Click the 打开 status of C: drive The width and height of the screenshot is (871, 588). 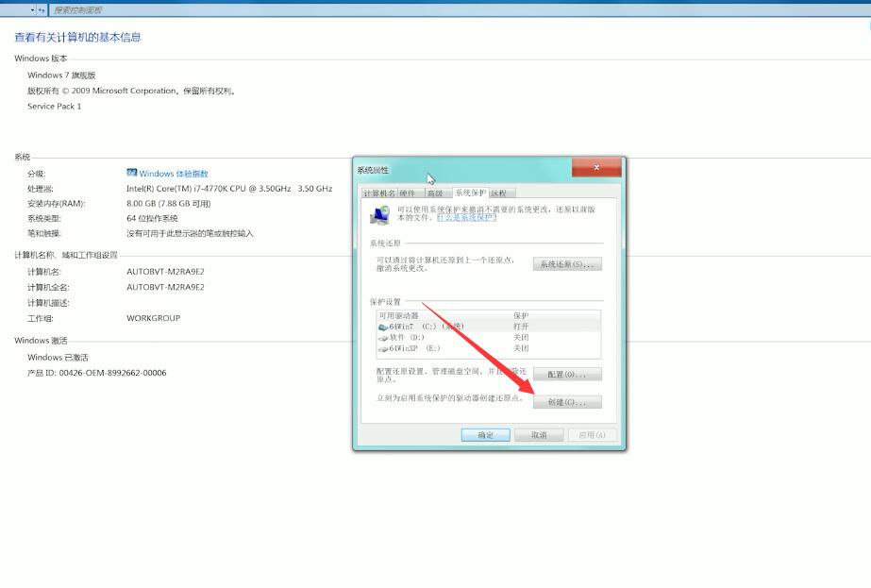tap(521, 327)
